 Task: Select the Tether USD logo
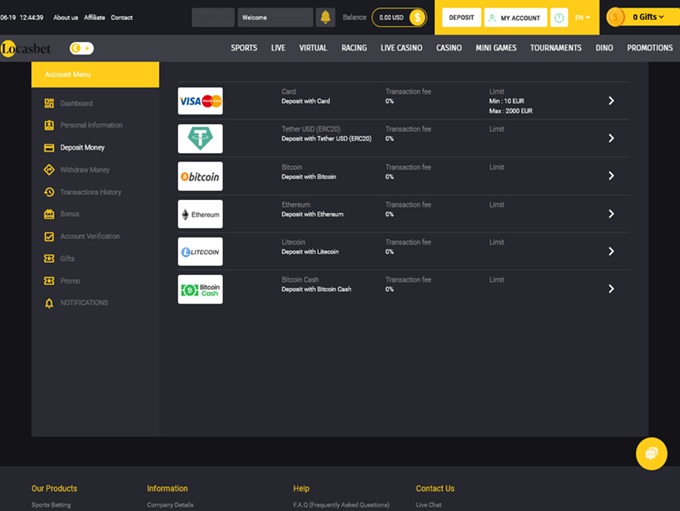click(200, 138)
